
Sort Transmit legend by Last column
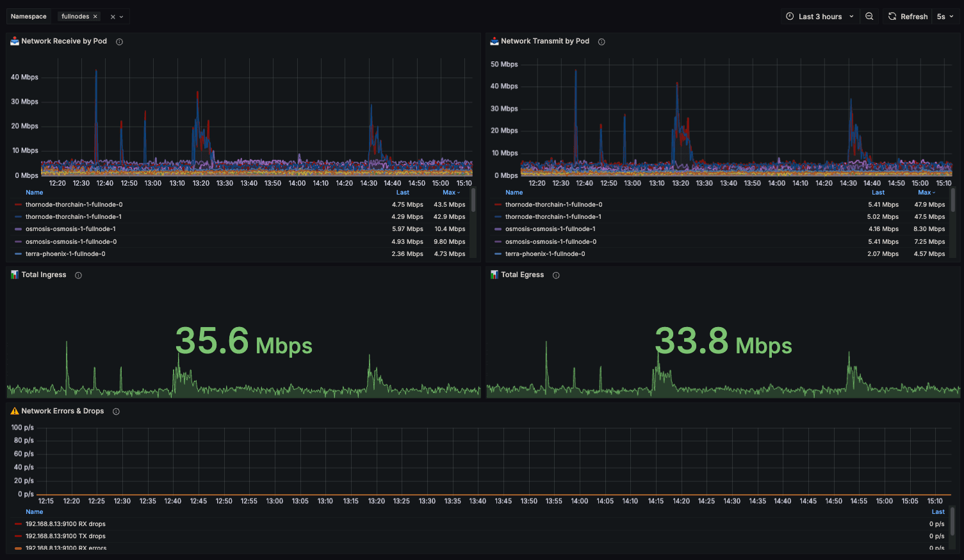coord(878,193)
